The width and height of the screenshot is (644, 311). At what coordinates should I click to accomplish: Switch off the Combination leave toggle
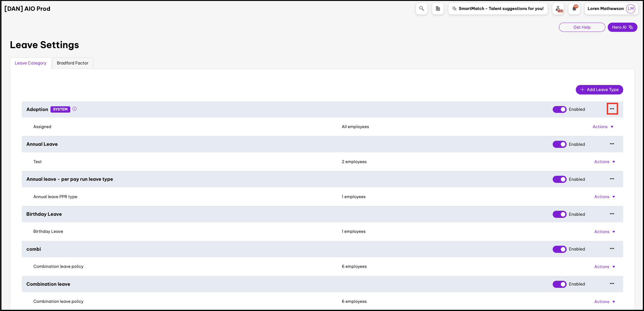pyautogui.click(x=559, y=284)
